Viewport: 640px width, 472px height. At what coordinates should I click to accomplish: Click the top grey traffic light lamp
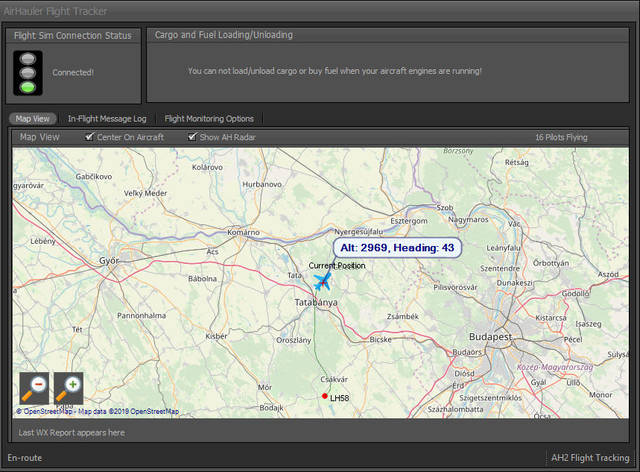28,59
